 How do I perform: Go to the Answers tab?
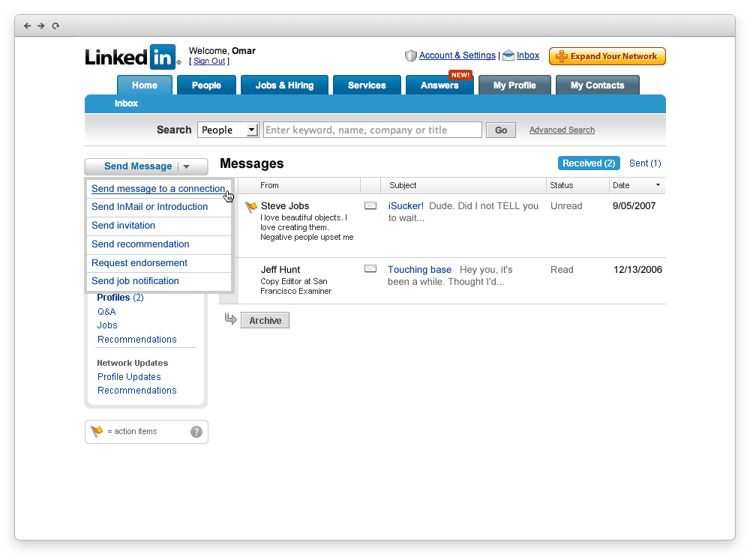[x=439, y=85]
